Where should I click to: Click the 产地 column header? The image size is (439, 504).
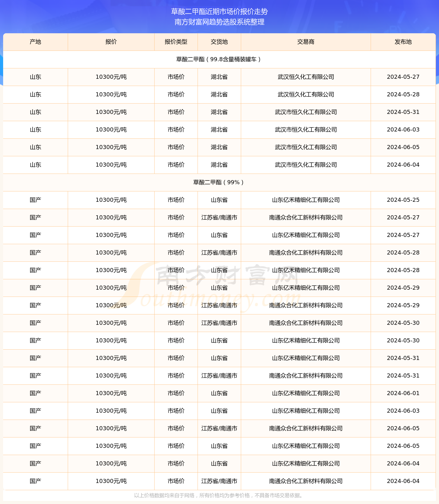pyautogui.click(x=35, y=42)
